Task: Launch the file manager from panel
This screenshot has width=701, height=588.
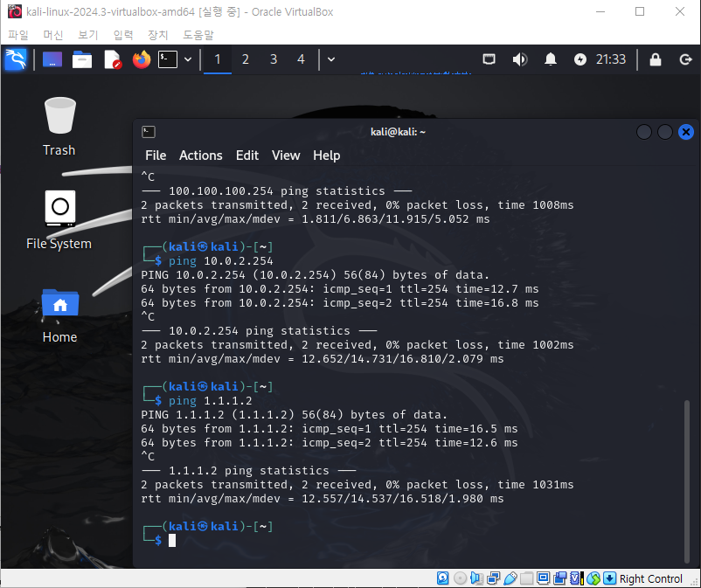Action: pos(82,59)
